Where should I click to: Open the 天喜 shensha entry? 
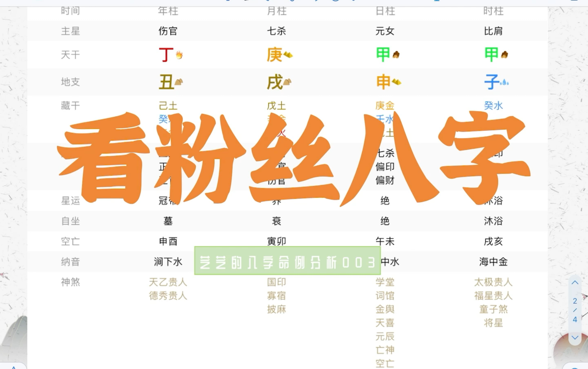tap(385, 323)
